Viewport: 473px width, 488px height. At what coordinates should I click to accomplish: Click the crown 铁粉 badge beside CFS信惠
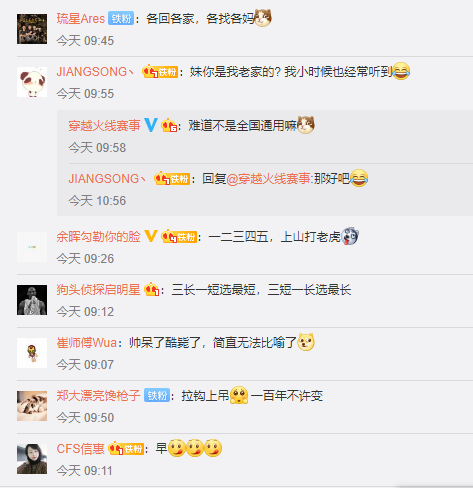(x=126, y=449)
